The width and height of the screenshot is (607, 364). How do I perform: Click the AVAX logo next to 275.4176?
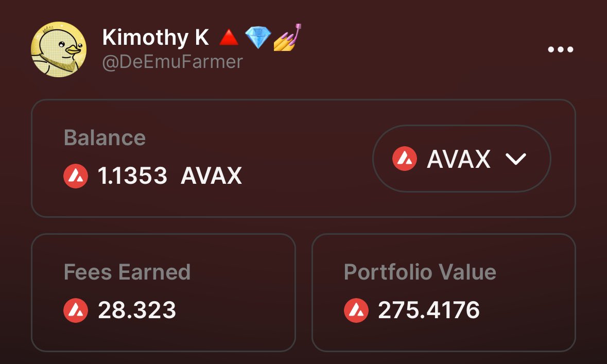pos(356,310)
